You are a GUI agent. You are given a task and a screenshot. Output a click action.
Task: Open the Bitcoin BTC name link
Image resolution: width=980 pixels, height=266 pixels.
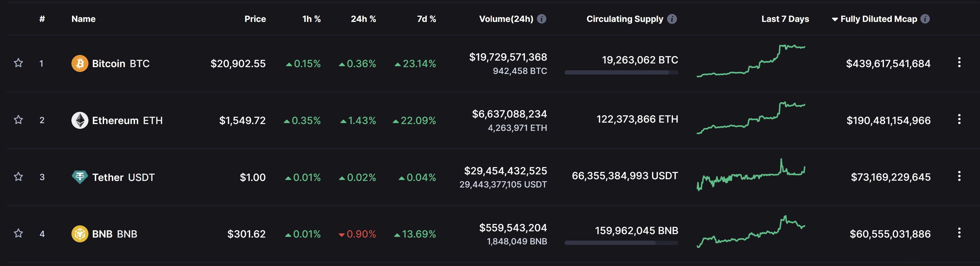pos(121,63)
